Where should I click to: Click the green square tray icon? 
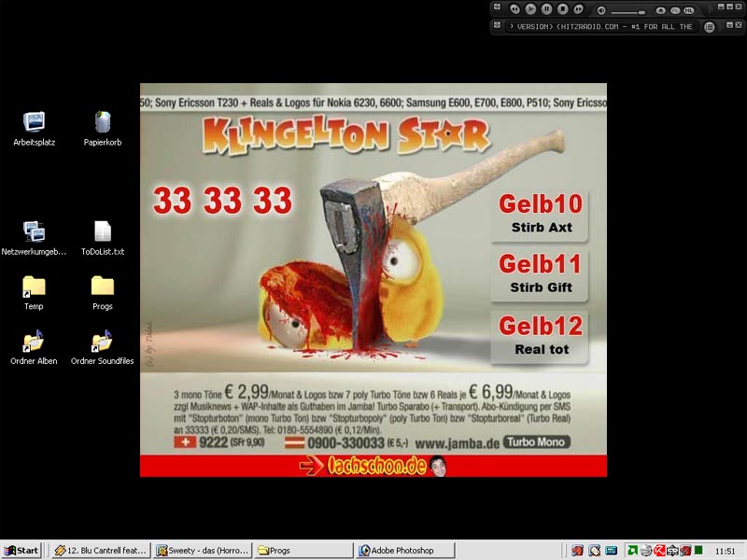698,550
